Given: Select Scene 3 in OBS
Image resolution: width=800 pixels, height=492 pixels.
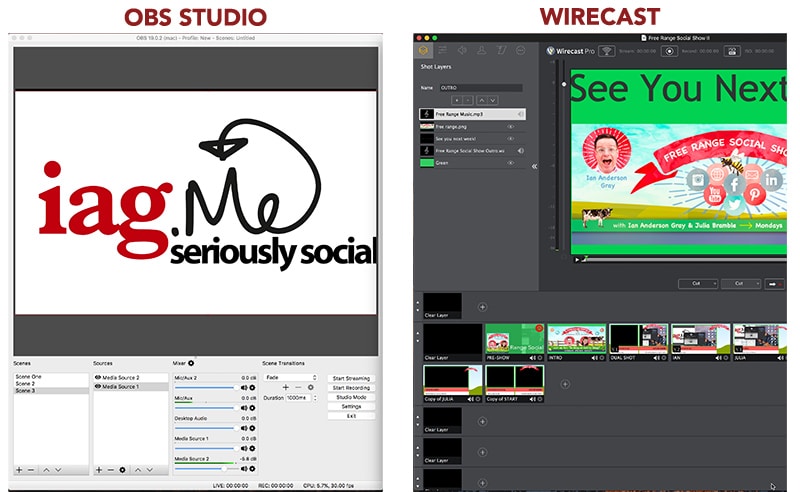Looking at the screenshot, I should (51, 390).
